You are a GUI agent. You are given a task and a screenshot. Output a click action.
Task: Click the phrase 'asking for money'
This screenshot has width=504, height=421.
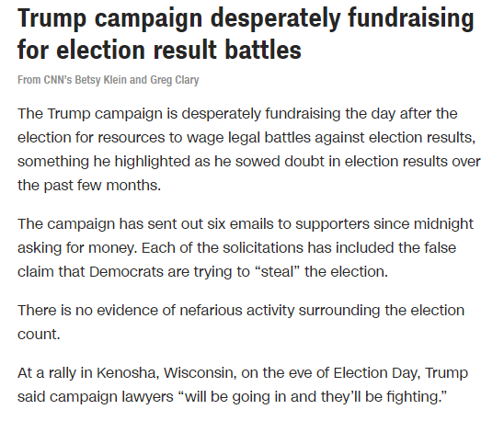77,248
